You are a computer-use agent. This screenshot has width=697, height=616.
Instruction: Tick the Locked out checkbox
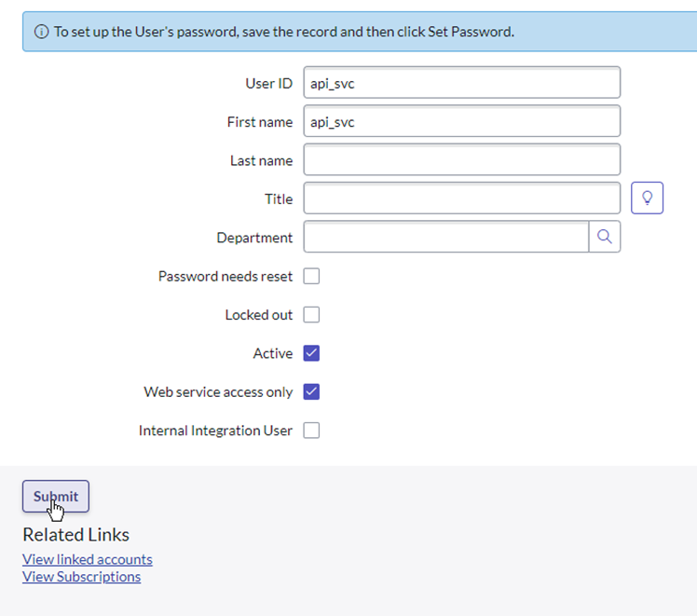coord(311,315)
